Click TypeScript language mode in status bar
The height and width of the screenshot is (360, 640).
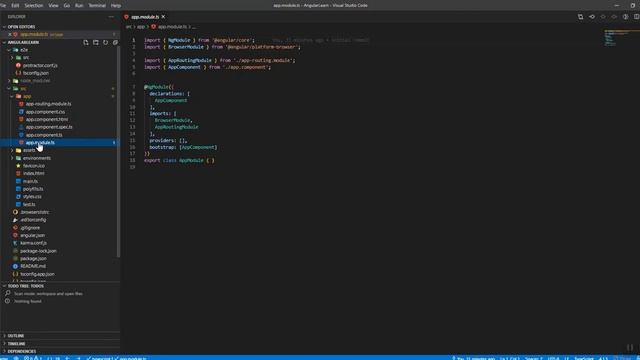pos(584,358)
